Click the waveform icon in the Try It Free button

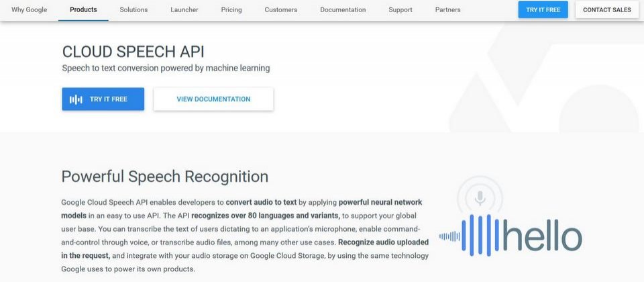(76, 99)
